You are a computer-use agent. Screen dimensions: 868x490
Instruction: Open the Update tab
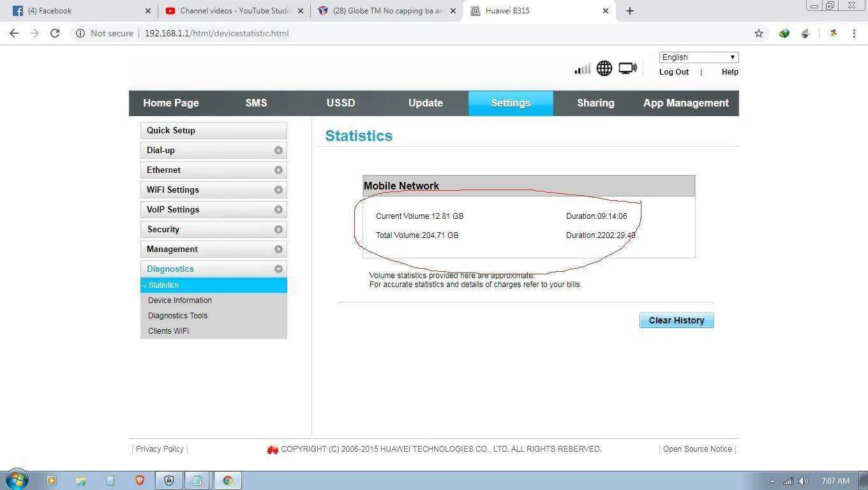click(426, 103)
